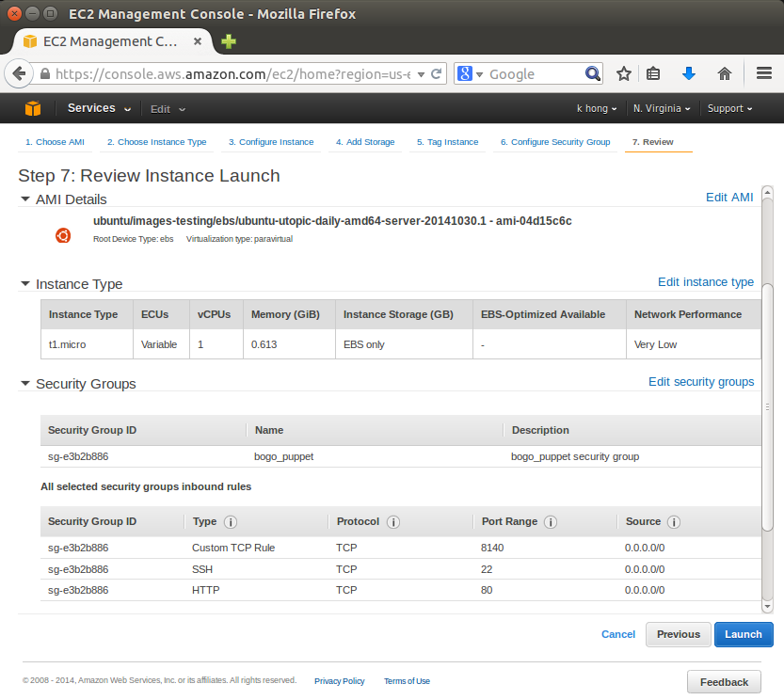Click the blue Launch button
This screenshot has height=700, width=784.
point(744,634)
